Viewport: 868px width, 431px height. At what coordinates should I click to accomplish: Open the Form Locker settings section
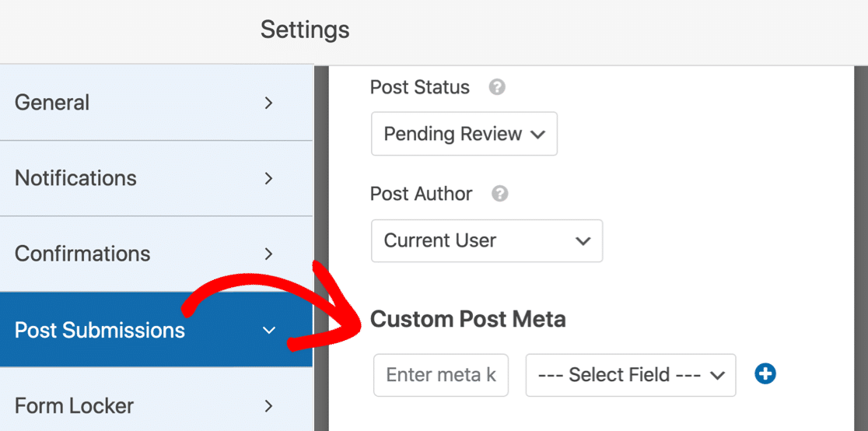point(156,405)
